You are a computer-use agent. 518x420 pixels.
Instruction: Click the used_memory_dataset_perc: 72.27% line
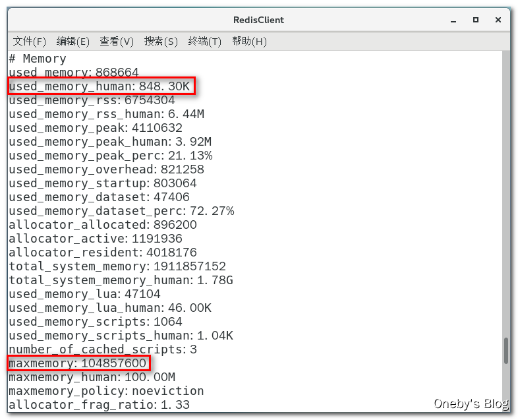pyautogui.click(x=121, y=211)
